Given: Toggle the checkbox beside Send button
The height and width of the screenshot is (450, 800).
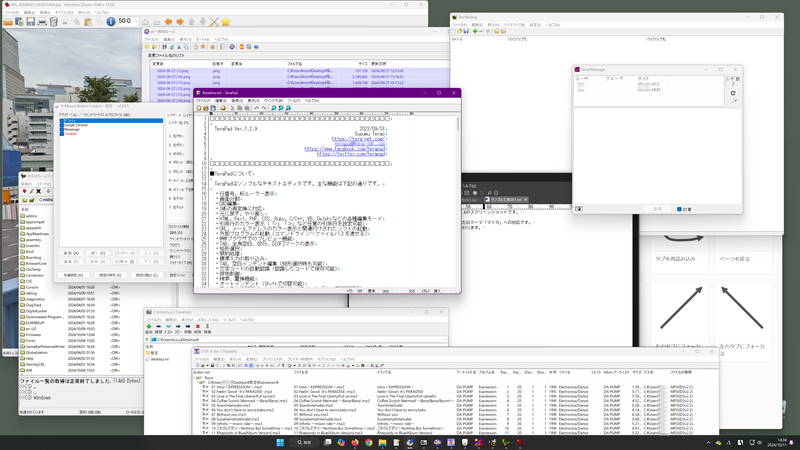Looking at the screenshot, I should [678, 209].
